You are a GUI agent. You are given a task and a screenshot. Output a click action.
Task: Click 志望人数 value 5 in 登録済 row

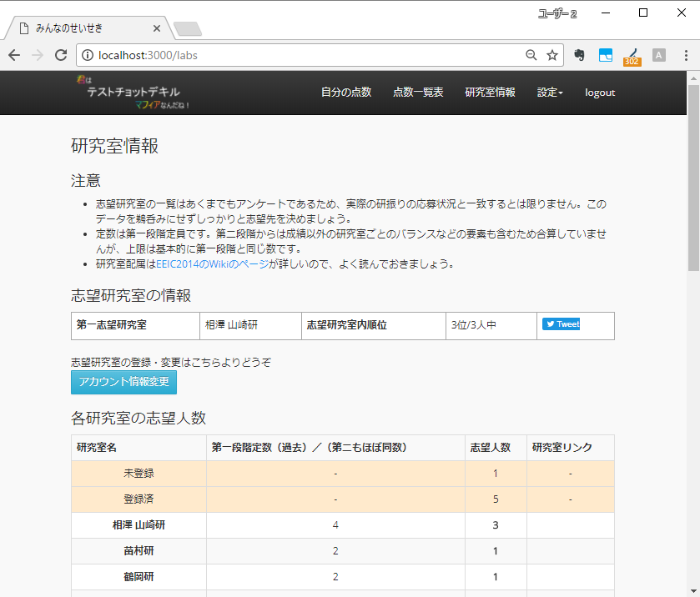pos(496,499)
